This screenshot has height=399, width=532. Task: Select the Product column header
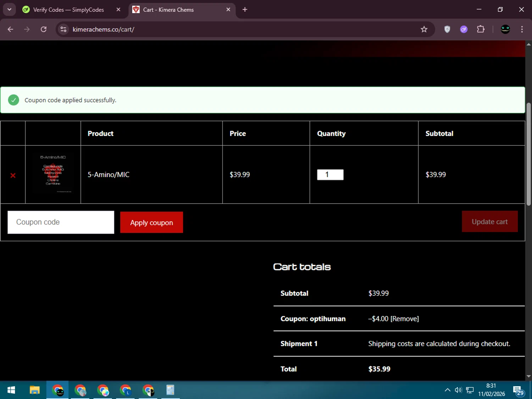100,134
